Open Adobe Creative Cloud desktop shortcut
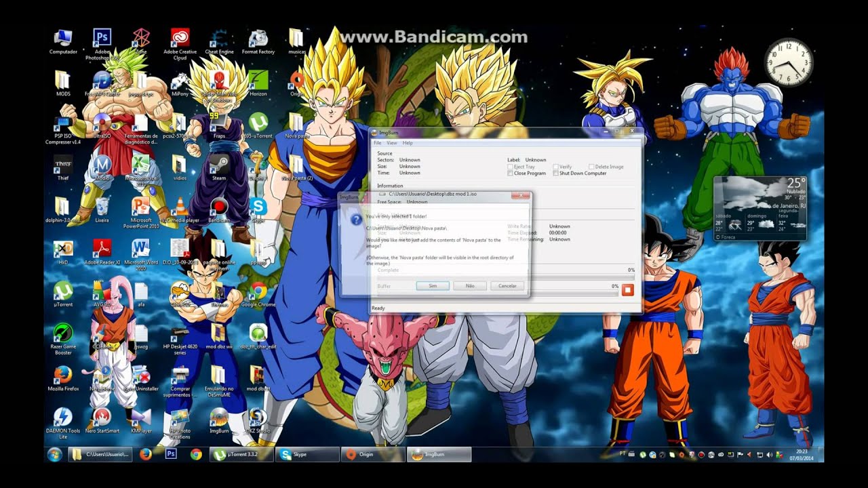This screenshot has width=868, height=488. tap(180, 45)
